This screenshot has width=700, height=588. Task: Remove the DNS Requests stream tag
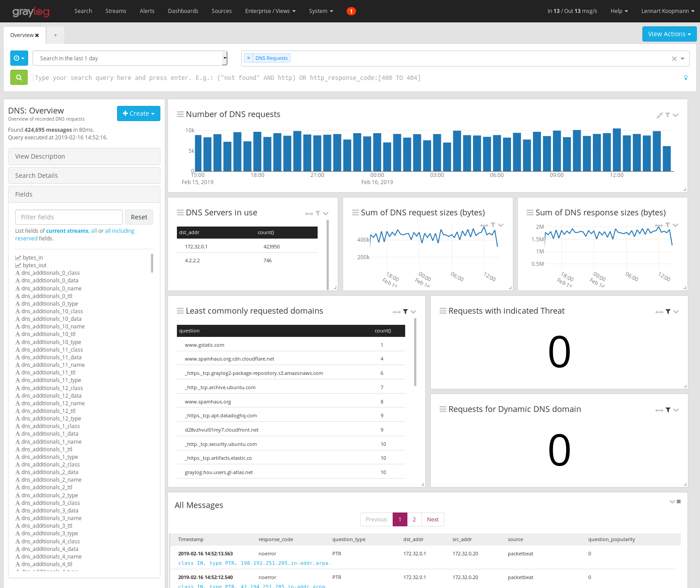(x=249, y=58)
